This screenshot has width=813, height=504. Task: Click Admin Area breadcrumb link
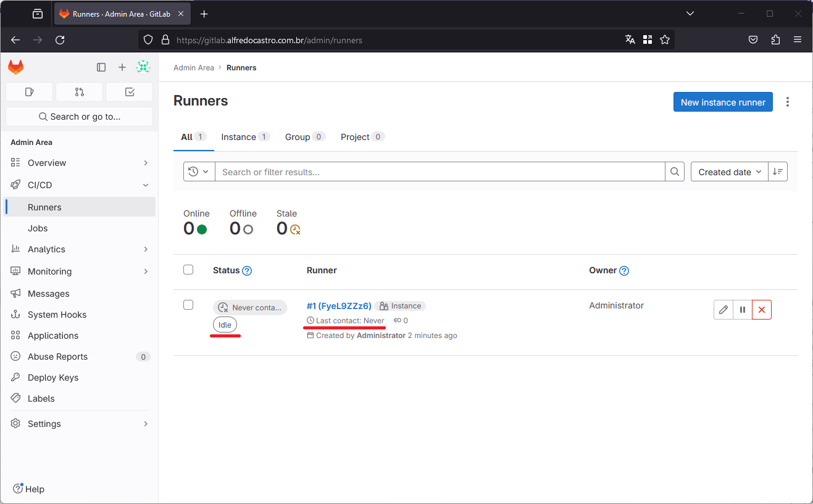pos(194,68)
